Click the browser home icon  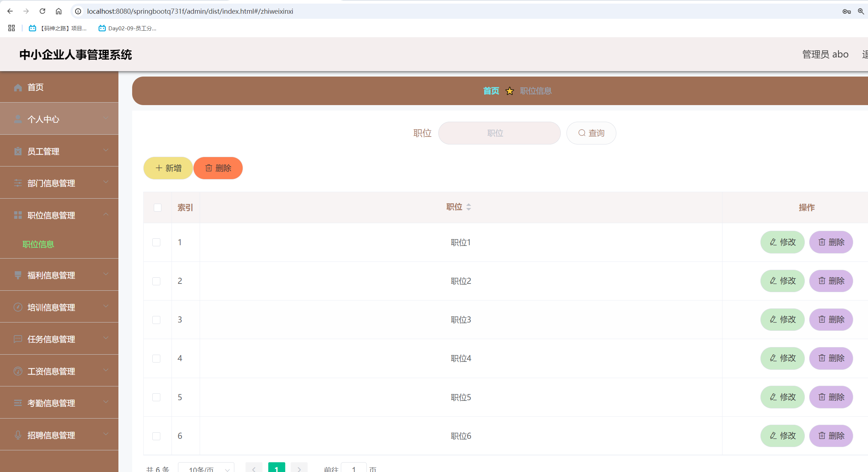click(58, 11)
